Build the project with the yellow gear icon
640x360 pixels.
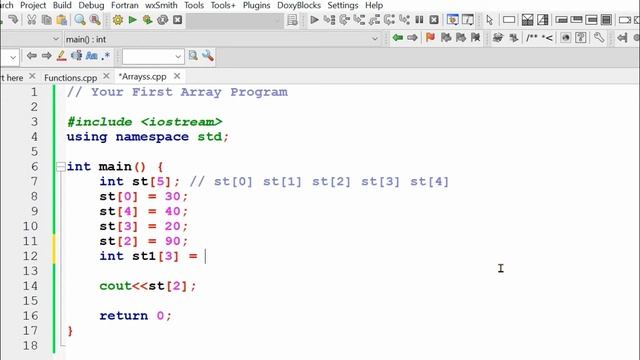[x=118, y=20]
